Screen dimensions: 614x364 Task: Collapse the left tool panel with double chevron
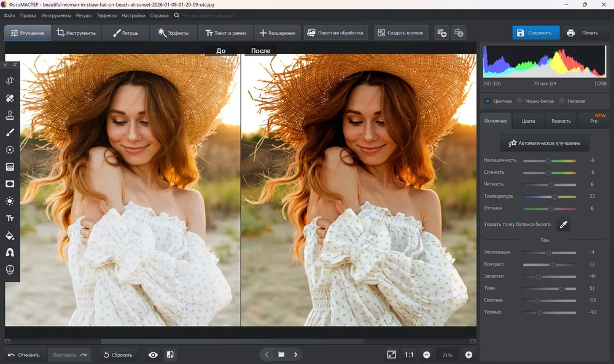tap(15, 64)
